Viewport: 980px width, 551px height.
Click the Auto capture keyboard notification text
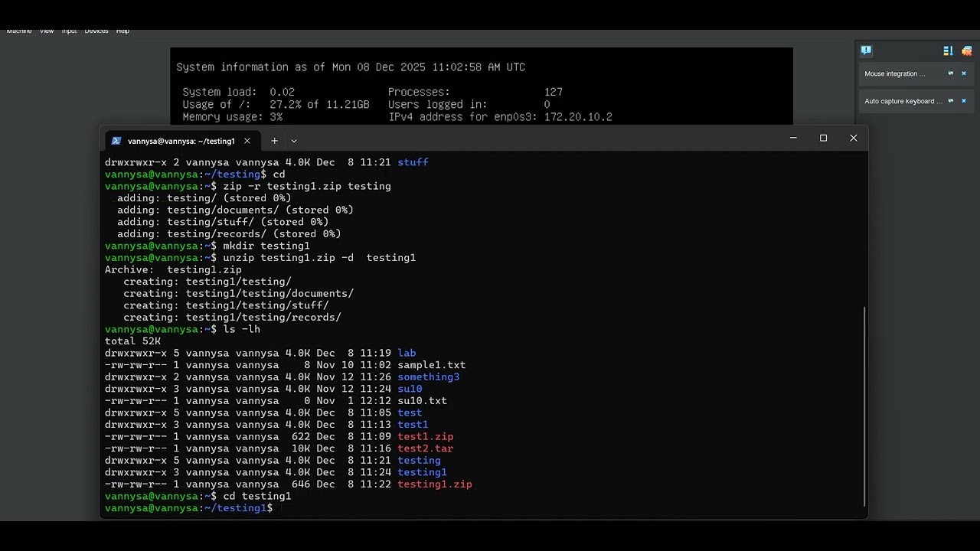click(x=903, y=101)
